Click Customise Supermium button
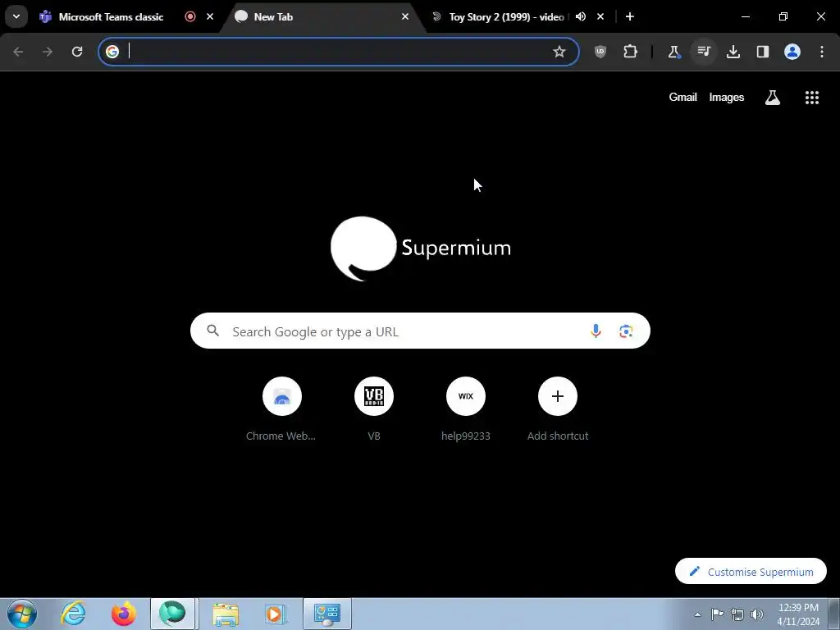 [751, 572]
